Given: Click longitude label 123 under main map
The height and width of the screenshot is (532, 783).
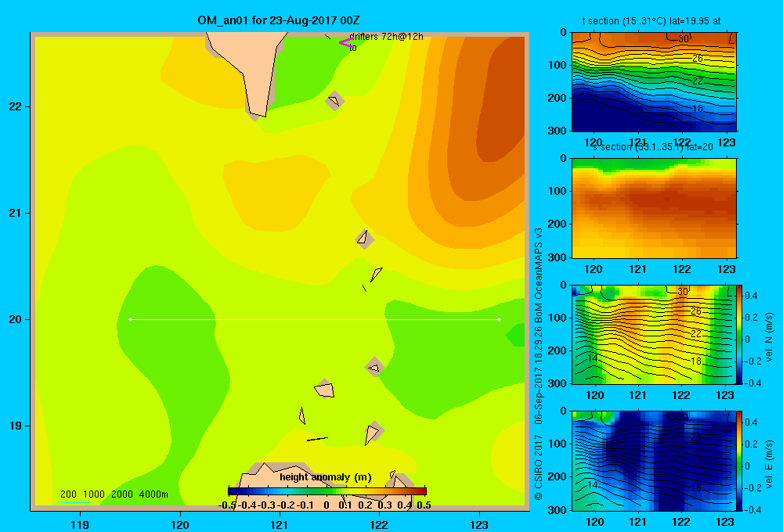Looking at the screenshot, I should [479, 525].
